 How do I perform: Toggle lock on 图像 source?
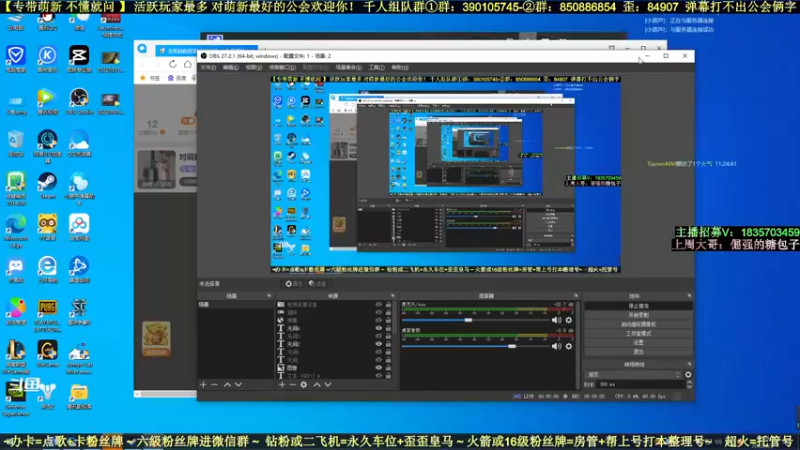click(x=388, y=367)
